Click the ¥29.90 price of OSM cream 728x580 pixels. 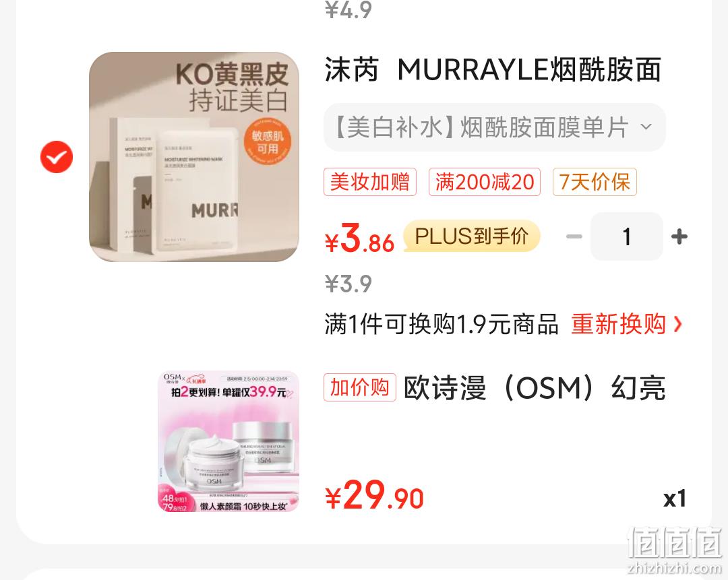click(374, 496)
